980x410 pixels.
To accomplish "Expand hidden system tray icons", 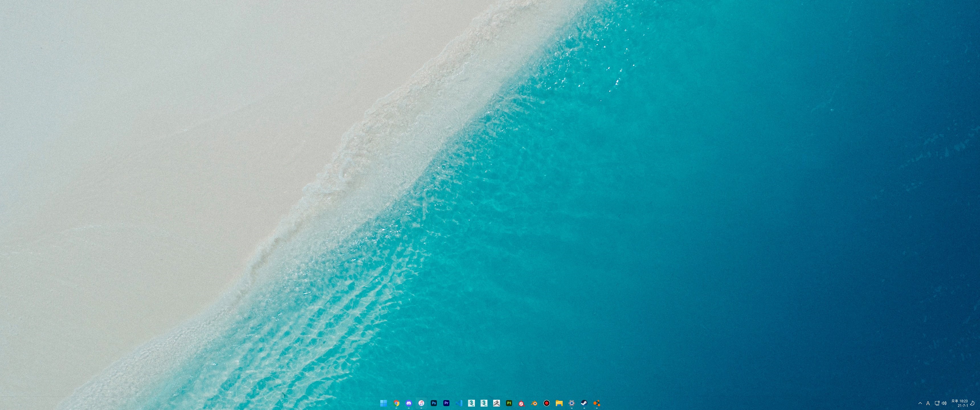I will pyautogui.click(x=920, y=403).
